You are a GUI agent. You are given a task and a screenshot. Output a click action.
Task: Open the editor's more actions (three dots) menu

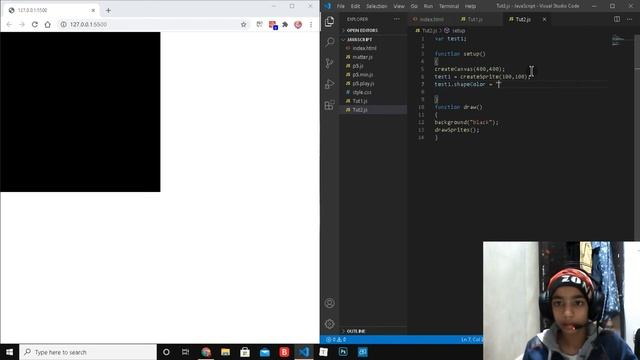coord(630,19)
